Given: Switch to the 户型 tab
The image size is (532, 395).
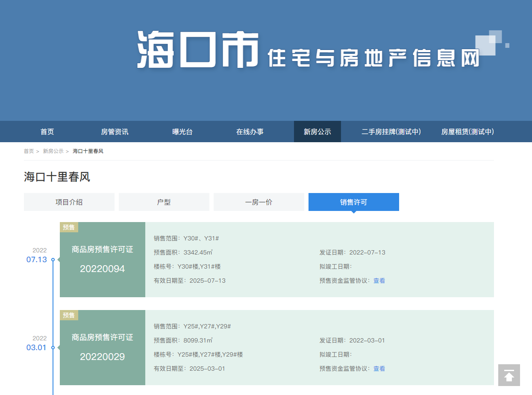Looking at the screenshot, I should tap(164, 202).
